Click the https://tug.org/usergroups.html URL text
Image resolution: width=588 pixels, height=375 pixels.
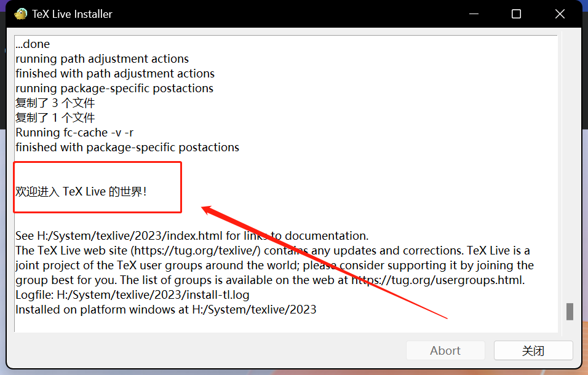pyautogui.click(x=437, y=280)
